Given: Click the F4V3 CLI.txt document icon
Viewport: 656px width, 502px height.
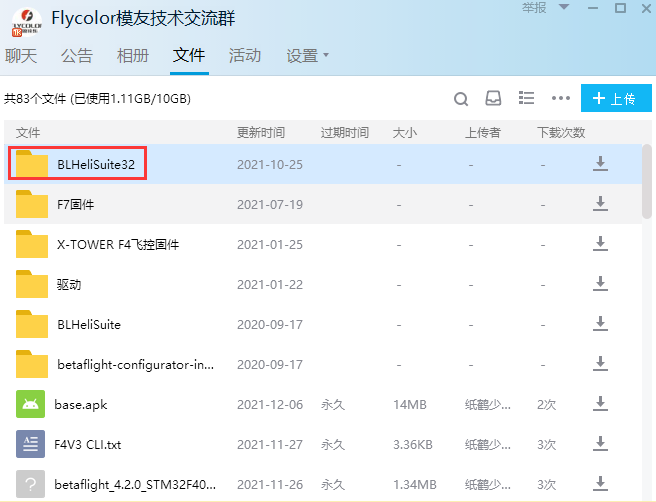Looking at the screenshot, I should (31, 444).
